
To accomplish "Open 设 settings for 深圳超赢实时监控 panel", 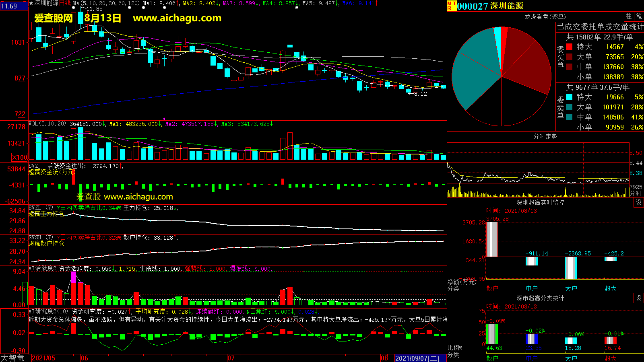I will pos(639,202).
